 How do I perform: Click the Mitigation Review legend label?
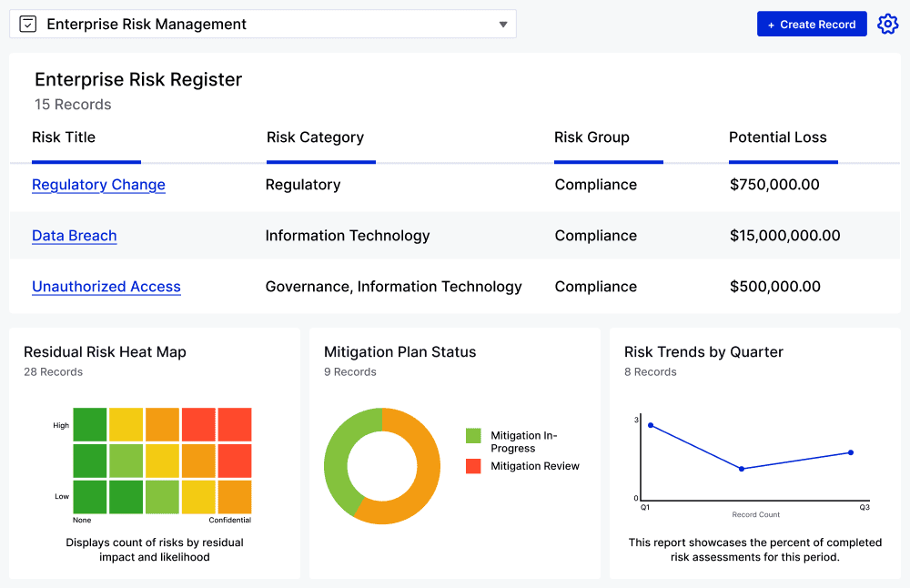pos(535,466)
